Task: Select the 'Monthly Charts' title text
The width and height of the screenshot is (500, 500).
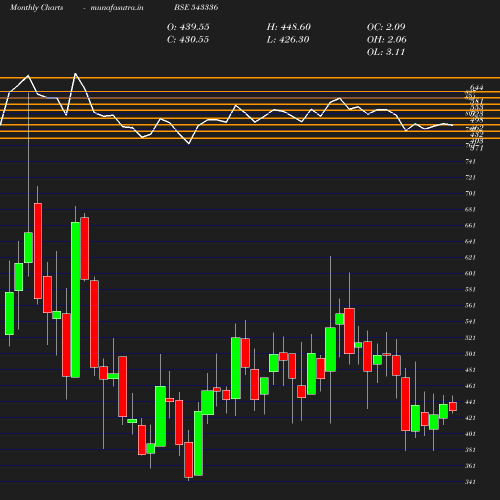Action: point(36,7)
